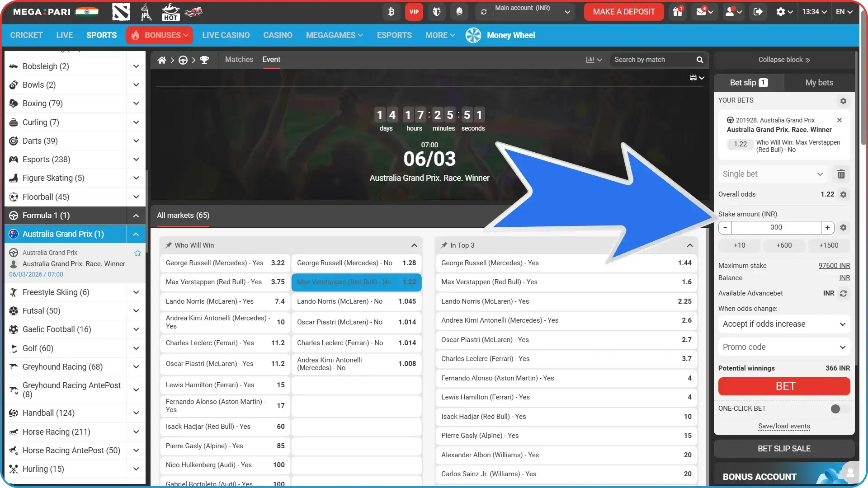The image size is (868, 488).
Task: Select George Russell In Top 3 at 1.44
Action: (x=566, y=263)
